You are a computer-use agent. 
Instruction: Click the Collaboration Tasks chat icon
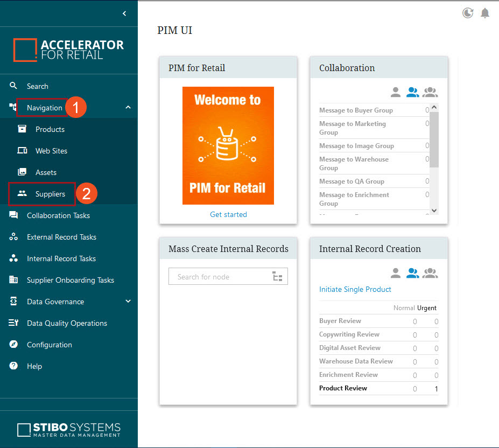click(13, 215)
